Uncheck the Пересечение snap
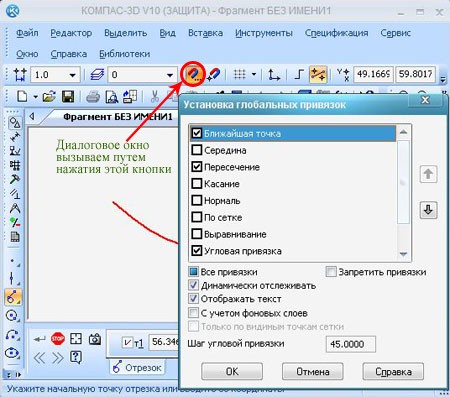This screenshot has width=450, height=397. 197,167
